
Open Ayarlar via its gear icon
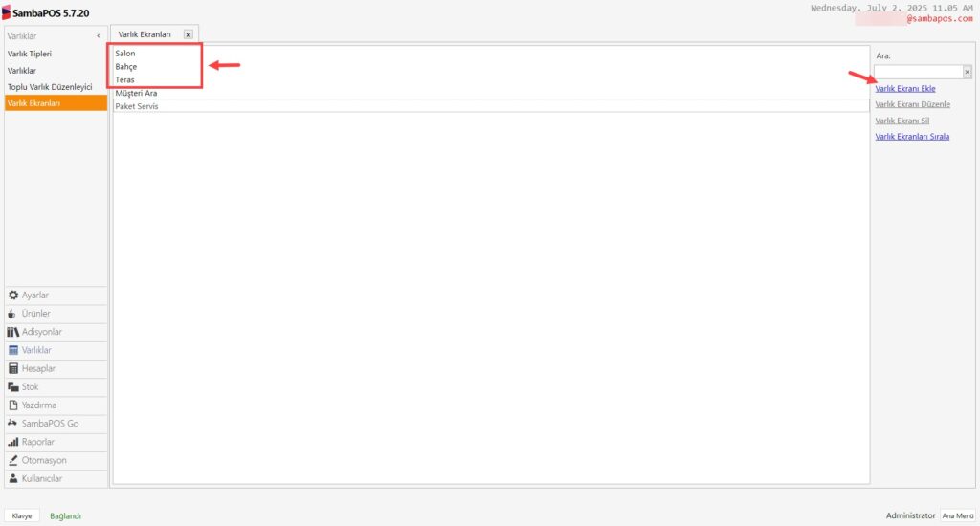(x=13, y=295)
